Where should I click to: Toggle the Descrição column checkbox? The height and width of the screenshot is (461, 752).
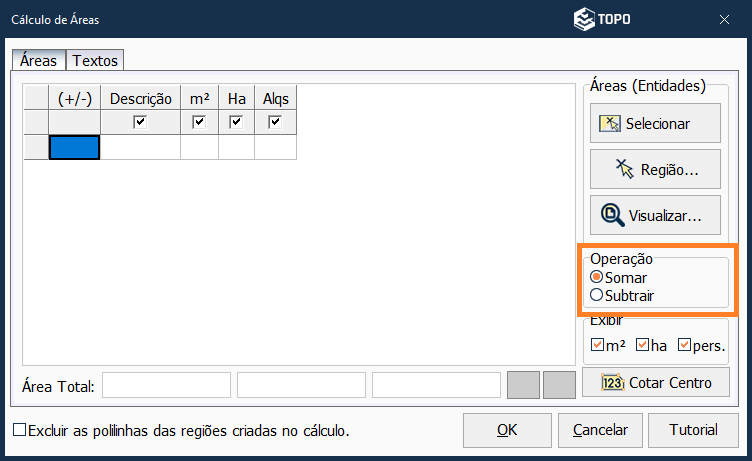tap(140, 122)
